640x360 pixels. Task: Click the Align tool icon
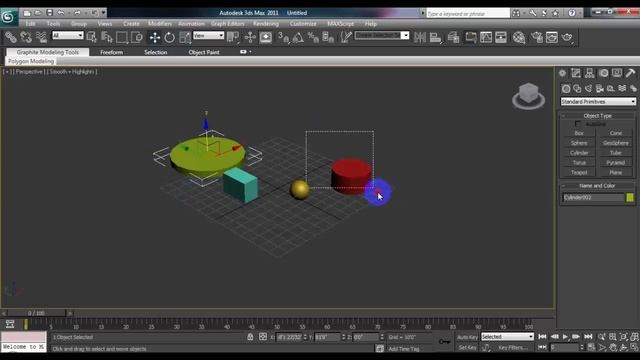click(436, 38)
